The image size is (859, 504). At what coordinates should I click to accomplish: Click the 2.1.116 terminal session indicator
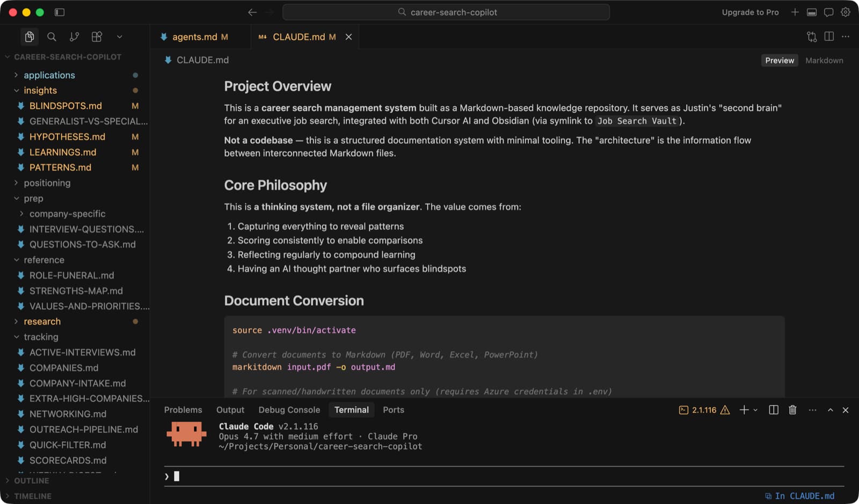[x=704, y=410]
